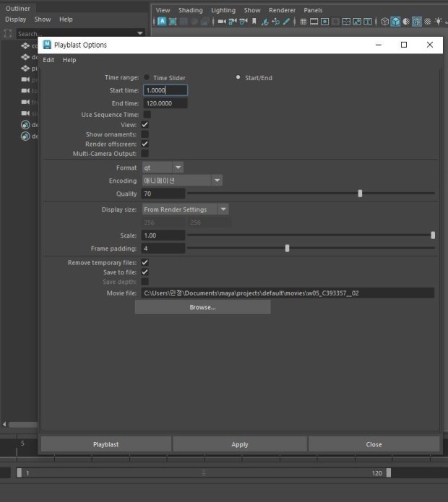
Task: Toggle Render offscreen checkbox
Action: [x=145, y=144]
